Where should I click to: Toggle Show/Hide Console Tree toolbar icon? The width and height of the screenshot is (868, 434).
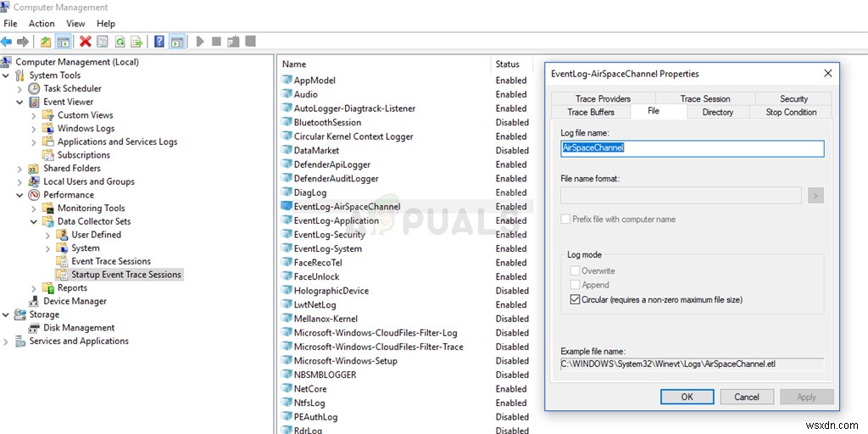click(64, 42)
